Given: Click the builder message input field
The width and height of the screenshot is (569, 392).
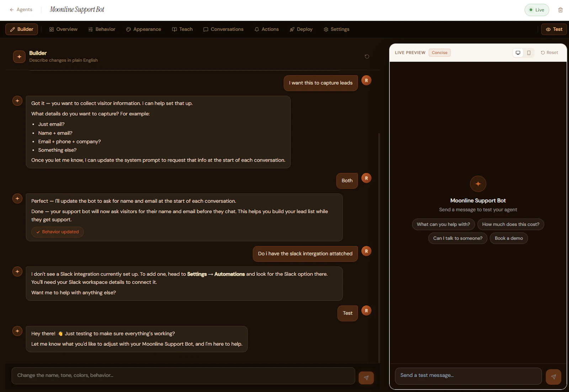Looking at the screenshot, I should point(183,376).
